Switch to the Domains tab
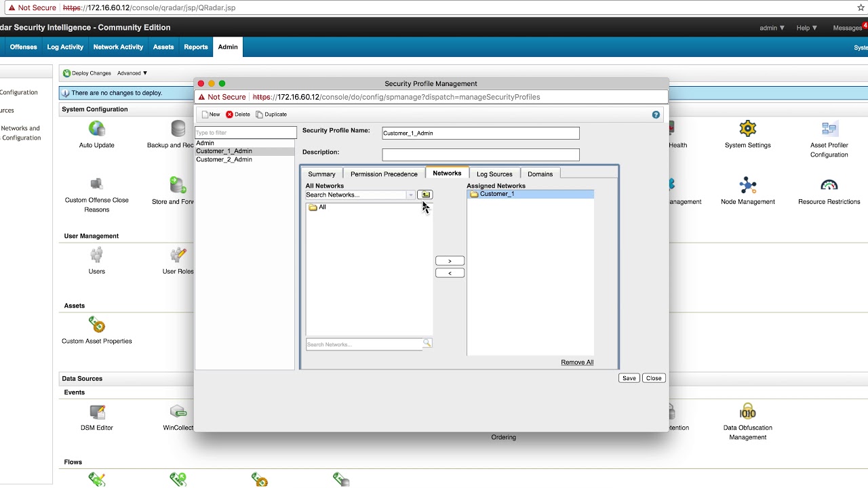 pos(540,174)
